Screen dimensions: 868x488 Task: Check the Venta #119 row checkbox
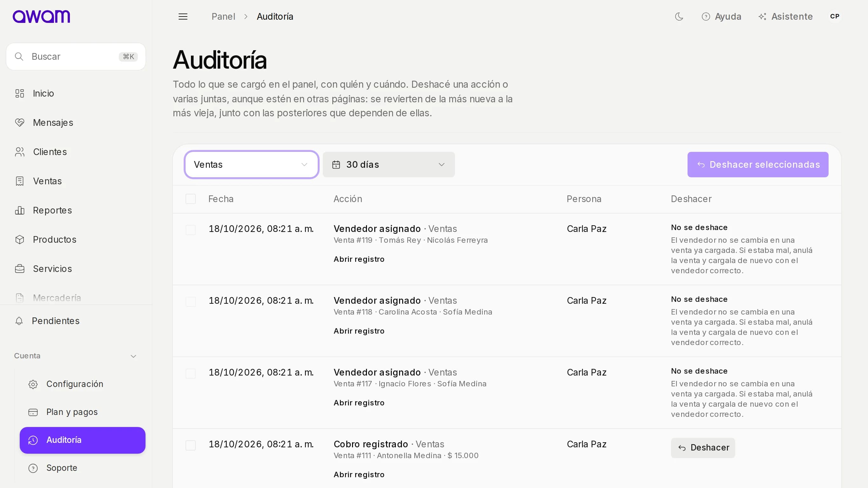click(x=191, y=230)
